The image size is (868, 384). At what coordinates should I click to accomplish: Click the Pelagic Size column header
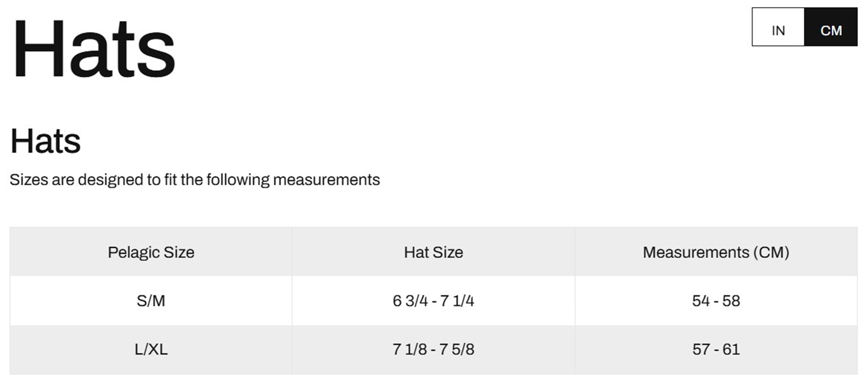click(x=151, y=252)
